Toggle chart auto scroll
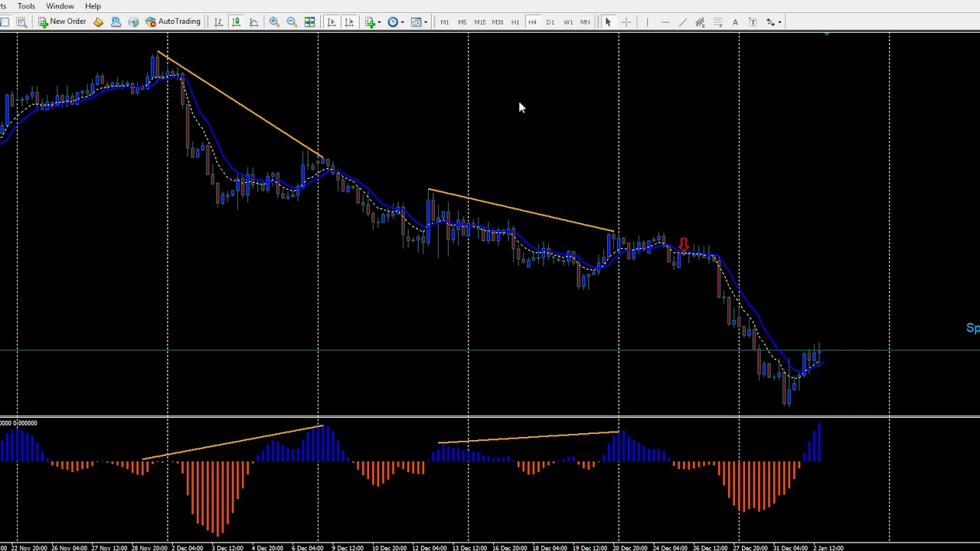The height and width of the screenshot is (551, 980). click(x=331, y=21)
